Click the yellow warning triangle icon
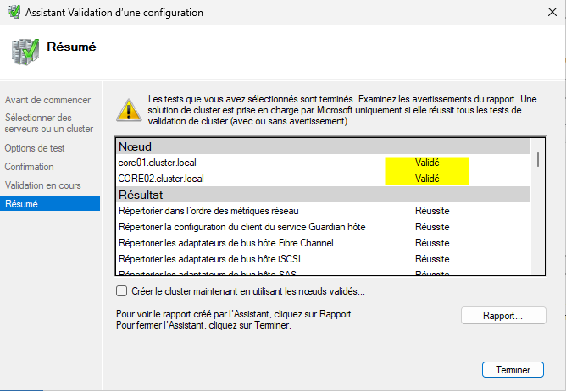 pyautogui.click(x=128, y=109)
